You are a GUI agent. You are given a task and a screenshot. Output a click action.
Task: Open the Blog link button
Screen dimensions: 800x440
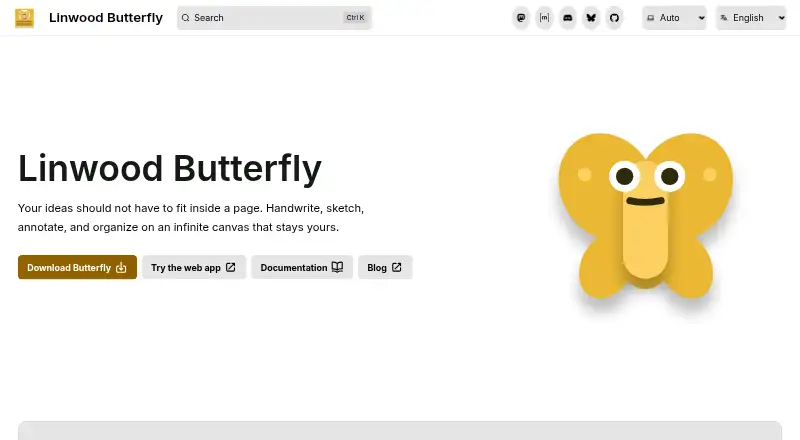coord(385,267)
